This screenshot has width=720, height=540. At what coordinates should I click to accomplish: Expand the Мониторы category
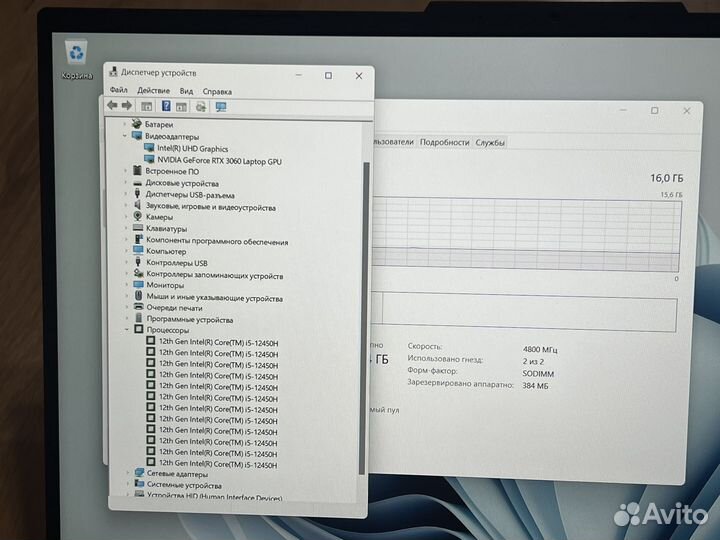pos(126,285)
